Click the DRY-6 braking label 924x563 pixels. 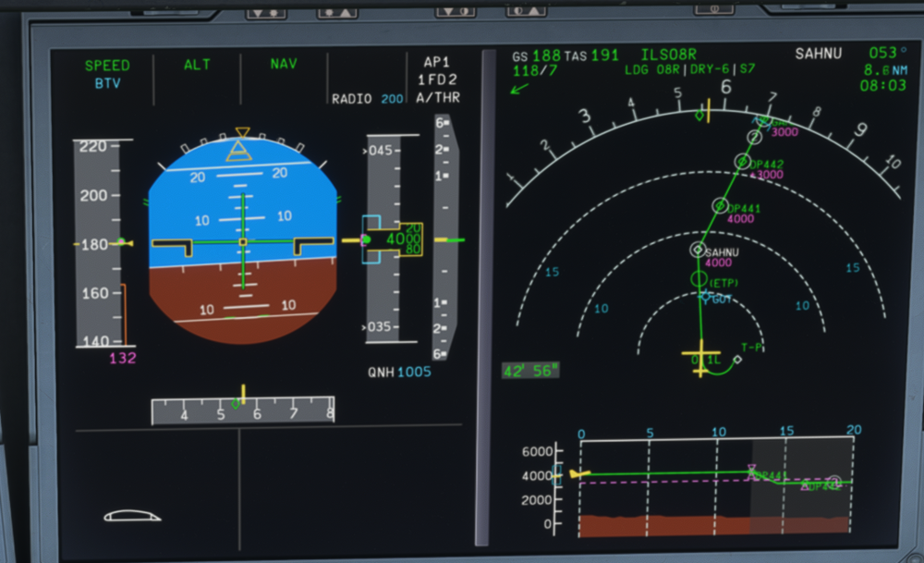click(711, 69)
